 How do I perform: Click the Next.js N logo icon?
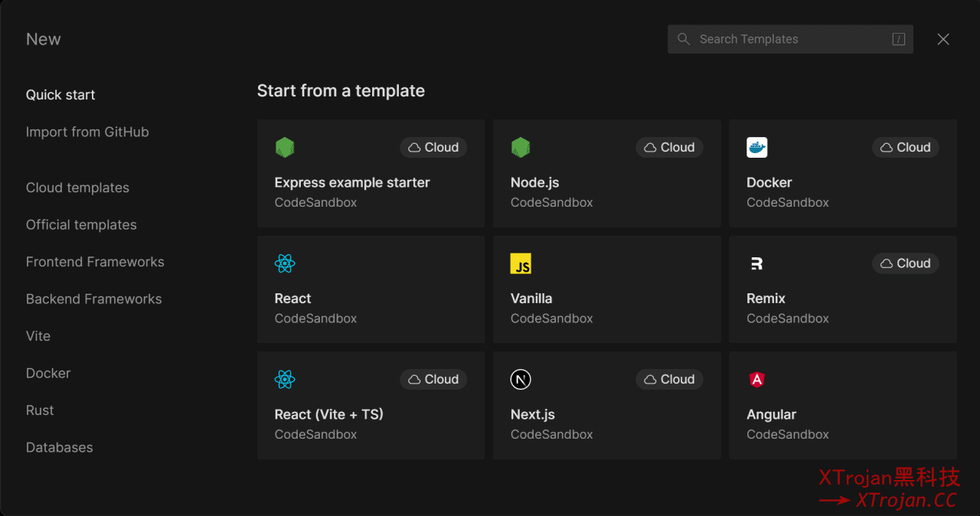[521, 380]
